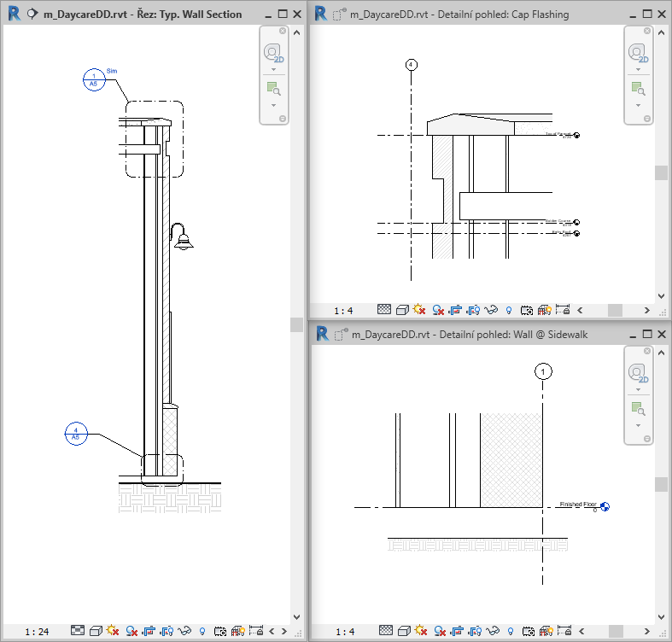Image resolution: width=672 pixels, height=642 pixels.
Task: Open Temporary Hide/Isolate glasses in Wall Section view
Action: pos(184,631)
